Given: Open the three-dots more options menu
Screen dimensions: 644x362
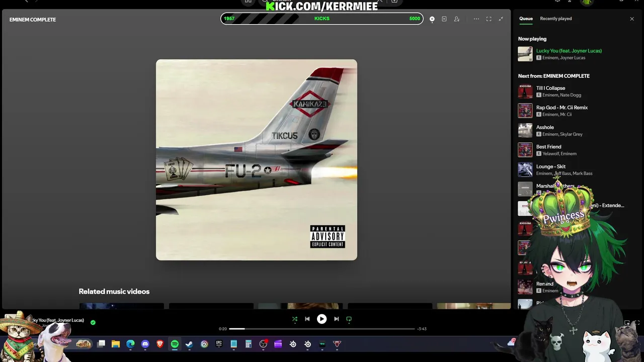Looking at the screenshot, I should pyautogui.click(x=476, y=19).
